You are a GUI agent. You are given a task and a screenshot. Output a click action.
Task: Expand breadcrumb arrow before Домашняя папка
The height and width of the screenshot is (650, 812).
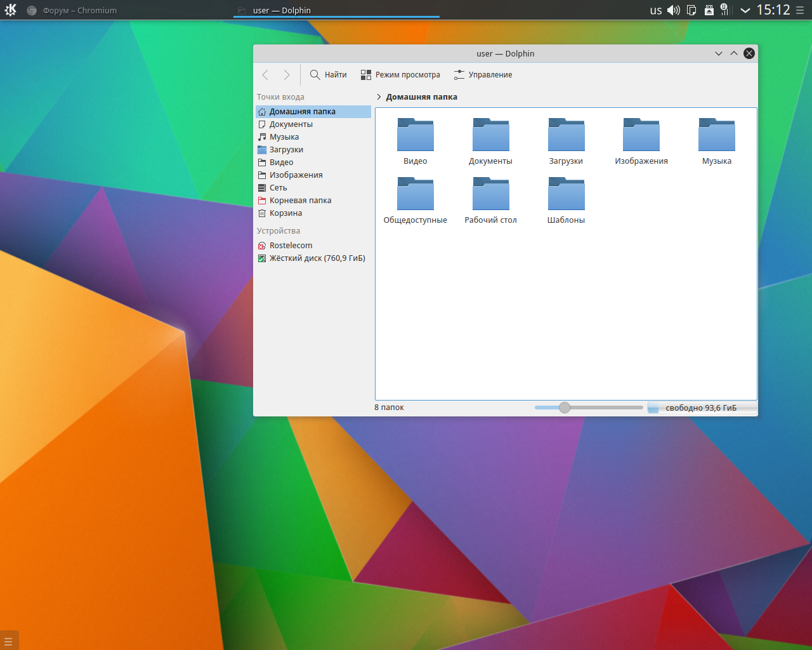(379, 97)
